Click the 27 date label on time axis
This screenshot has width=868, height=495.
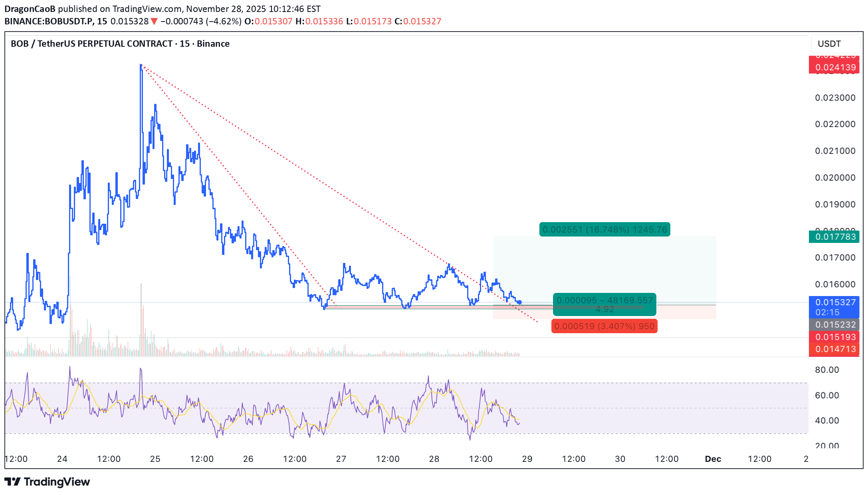click(x=341, y=459)
